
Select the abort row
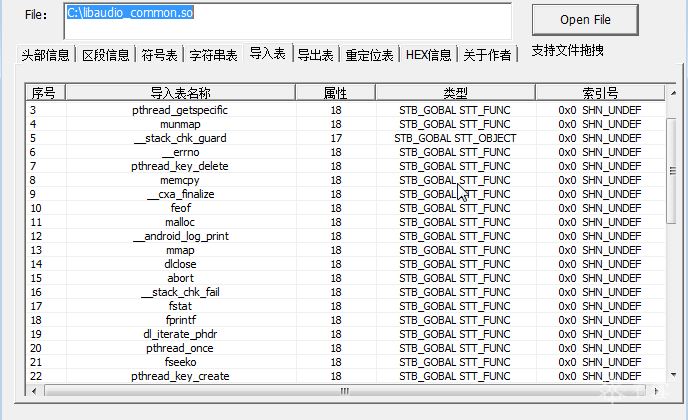pos(345,278)
